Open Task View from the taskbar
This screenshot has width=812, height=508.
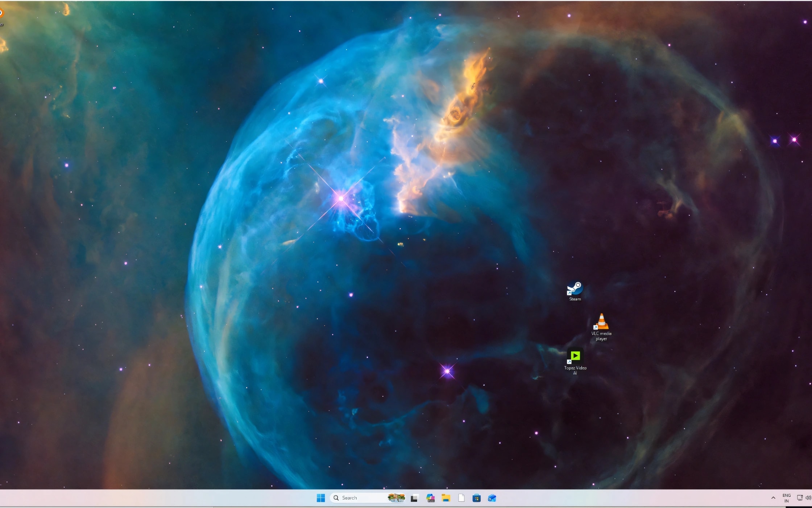click(414, 498)
